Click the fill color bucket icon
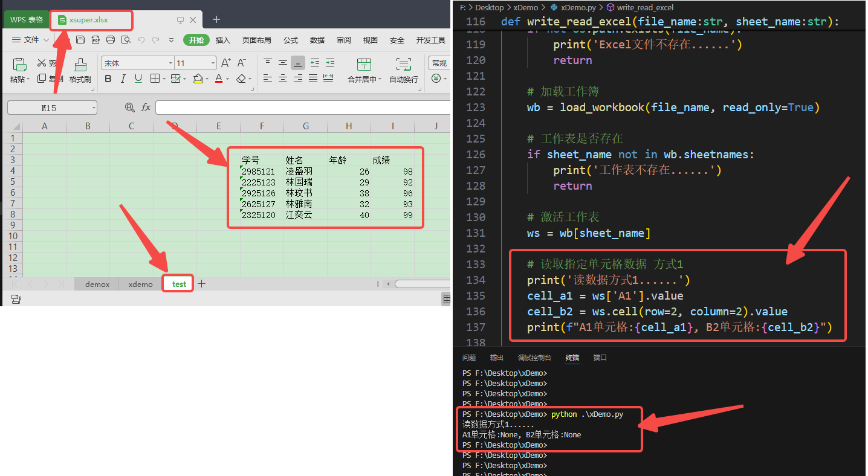This screenshot has height=476, width=868. pos(198,79)
